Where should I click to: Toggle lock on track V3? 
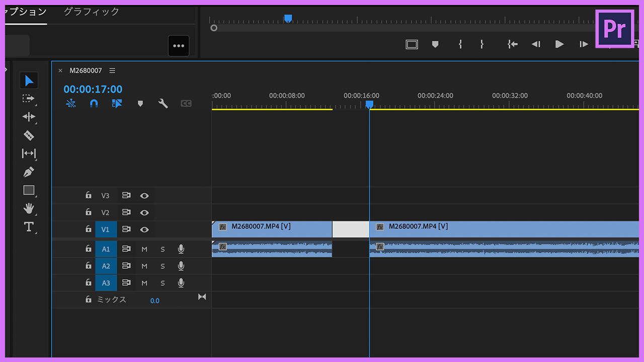(x=89, y=196)
